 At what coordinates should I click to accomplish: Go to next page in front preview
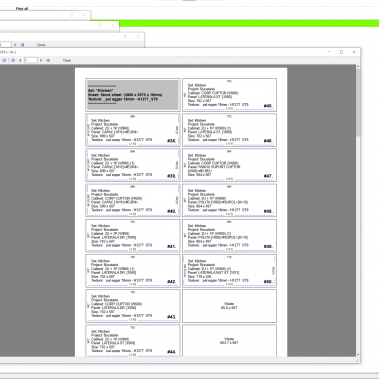[x=41, y=60]
